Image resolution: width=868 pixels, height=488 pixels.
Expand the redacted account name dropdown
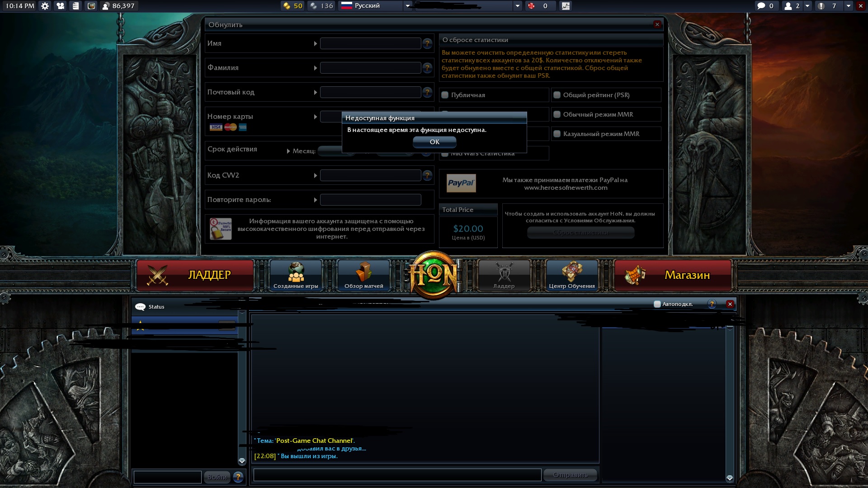518,6
